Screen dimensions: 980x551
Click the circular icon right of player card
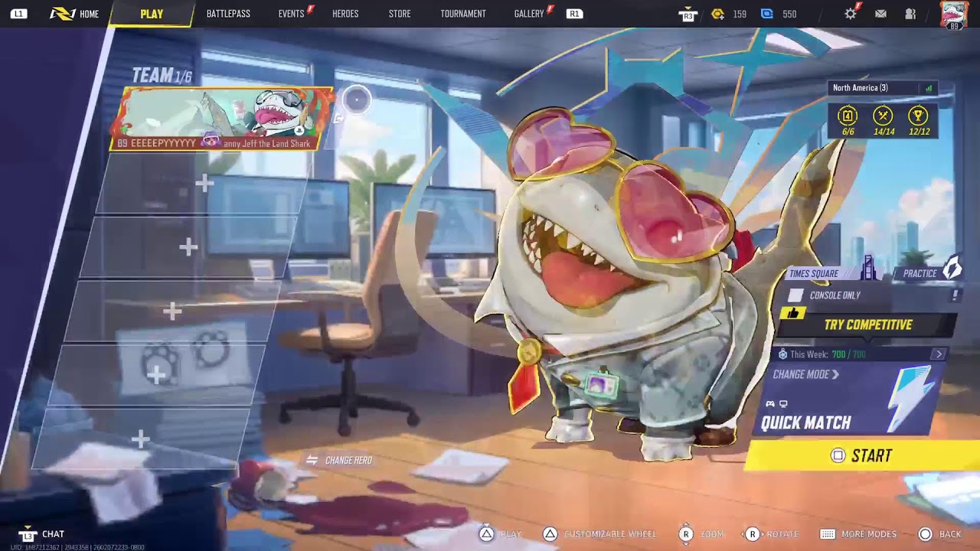click(356, 99)
